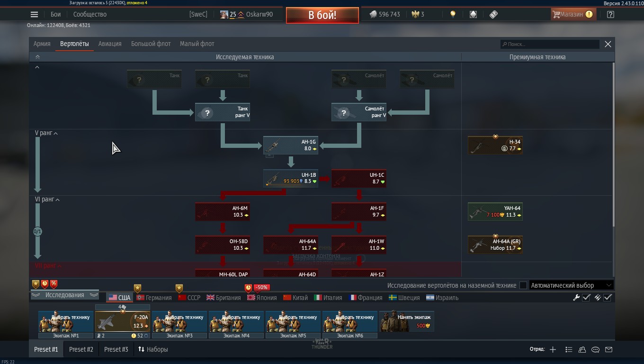The width and height of the screenshot is (644, 364).
Task: Switch to the Малый флот tab
Action: click(x=197, y=44)
